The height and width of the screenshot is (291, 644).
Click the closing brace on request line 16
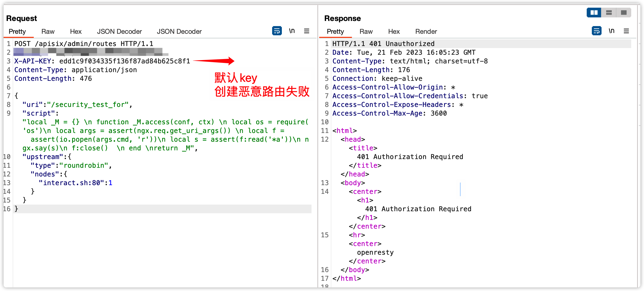click(x=16, y=209)
